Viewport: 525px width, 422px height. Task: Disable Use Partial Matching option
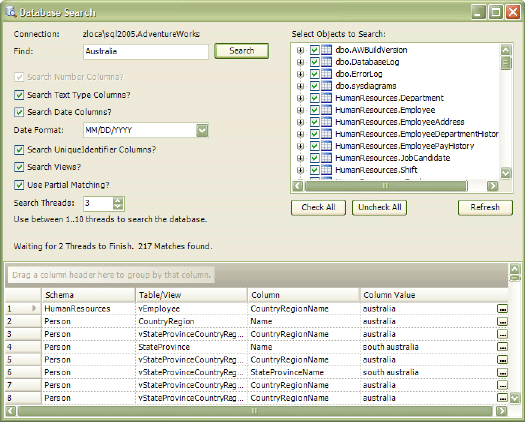pyautogui.click(x=19, y=185)
